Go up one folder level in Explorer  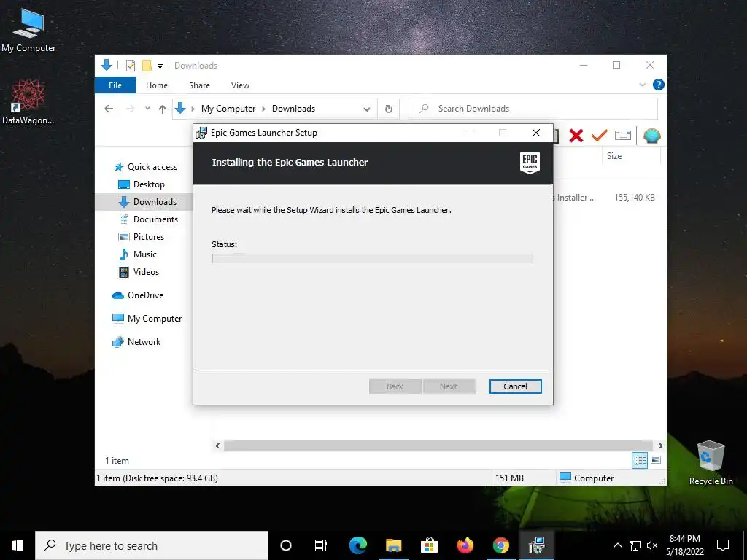point(163,109)
